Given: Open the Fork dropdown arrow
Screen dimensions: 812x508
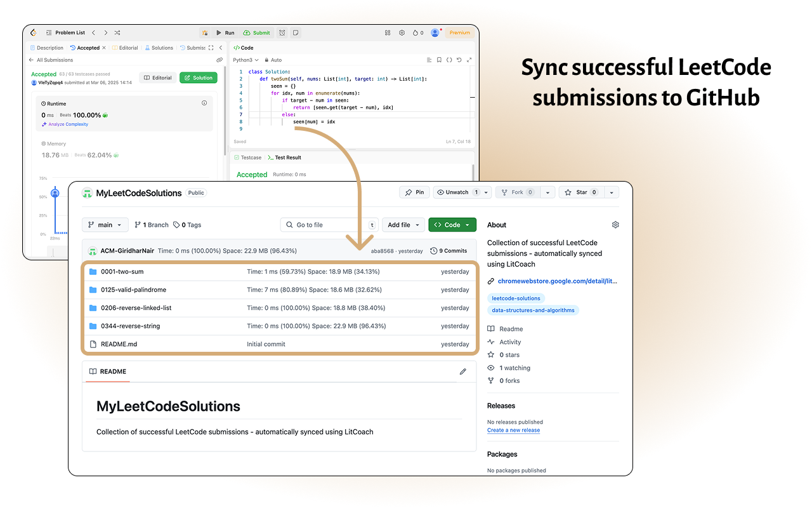Looking at the screenshot, I should [x=548, y=192].
